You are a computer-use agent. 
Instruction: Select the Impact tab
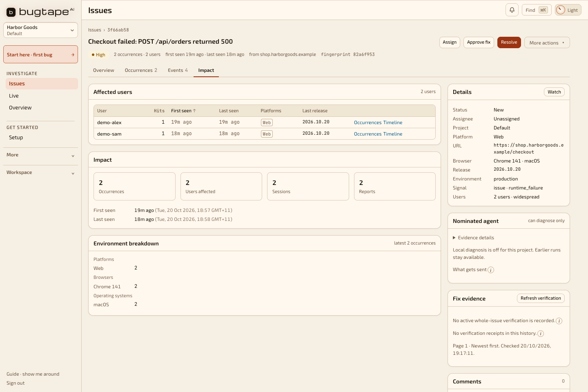point(206,70)
